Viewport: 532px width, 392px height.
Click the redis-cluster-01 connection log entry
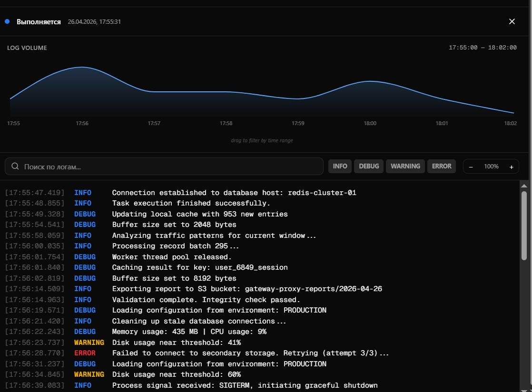(180, 193)
